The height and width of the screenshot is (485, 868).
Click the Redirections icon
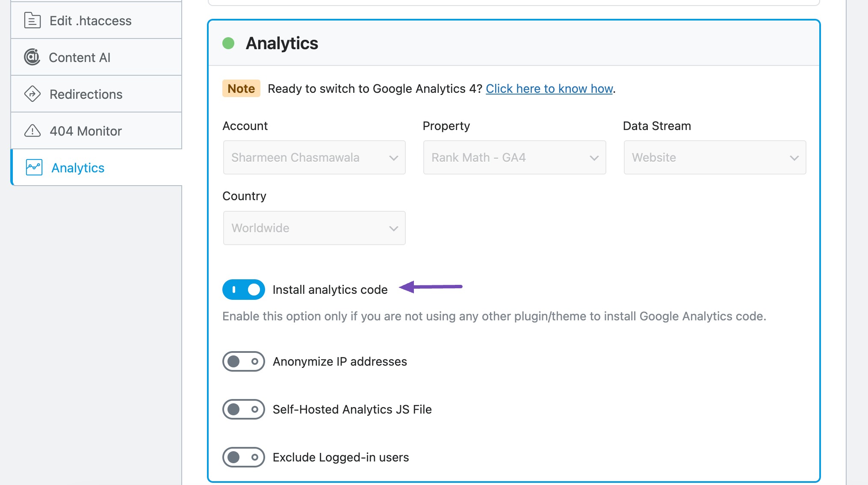32,94
